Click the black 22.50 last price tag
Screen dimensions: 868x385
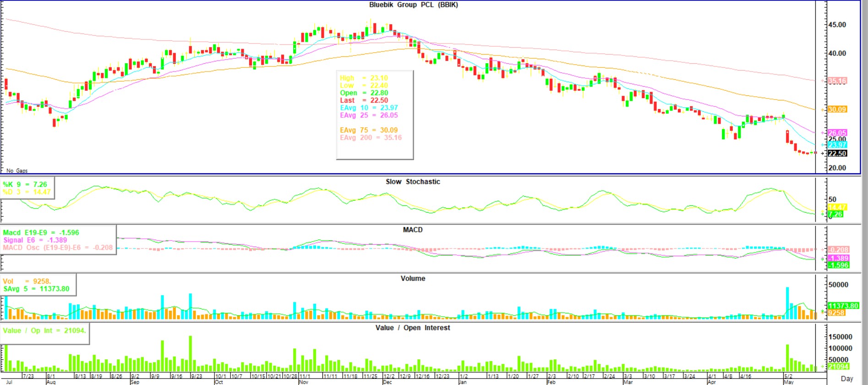(837, 154)
